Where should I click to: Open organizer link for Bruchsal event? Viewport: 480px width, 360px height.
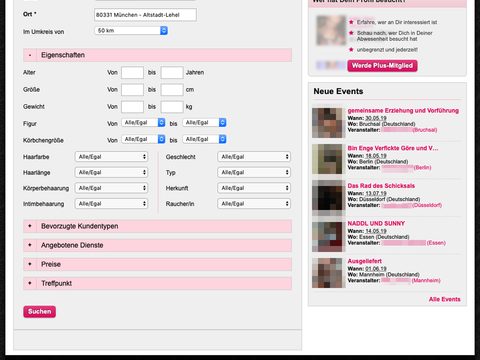[x=409, y=130]
